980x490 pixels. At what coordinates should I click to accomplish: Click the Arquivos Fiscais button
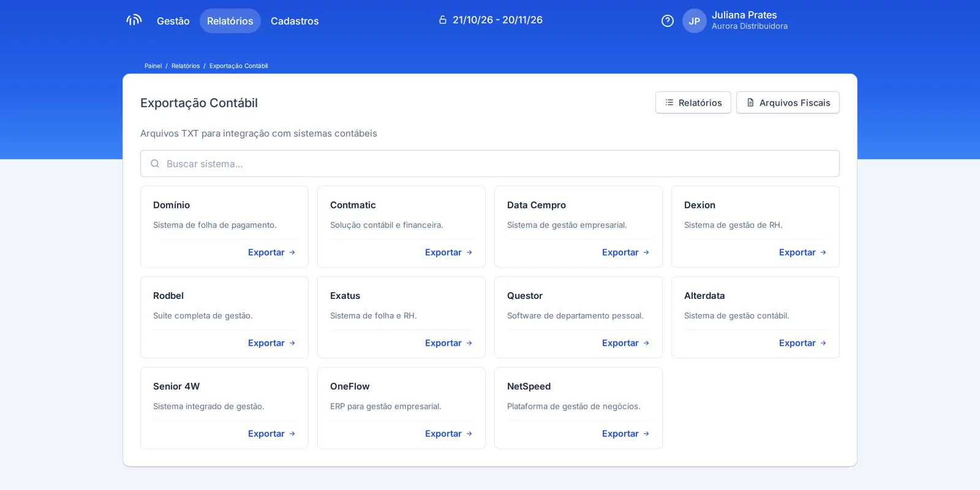[x=788, y=102]
